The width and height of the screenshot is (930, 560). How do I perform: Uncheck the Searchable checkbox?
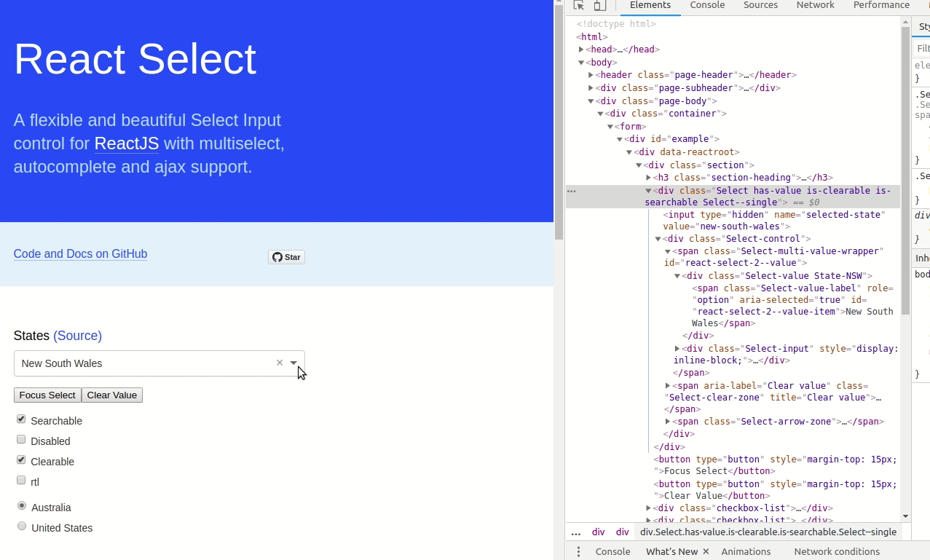[x=21, y=419]
